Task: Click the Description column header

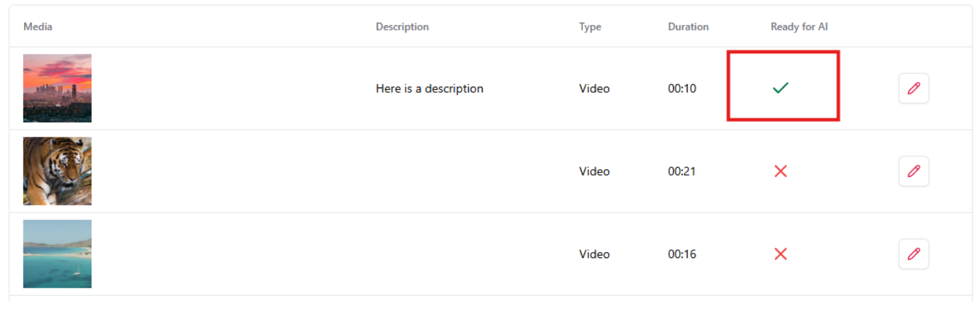Action: click(402, 27)
